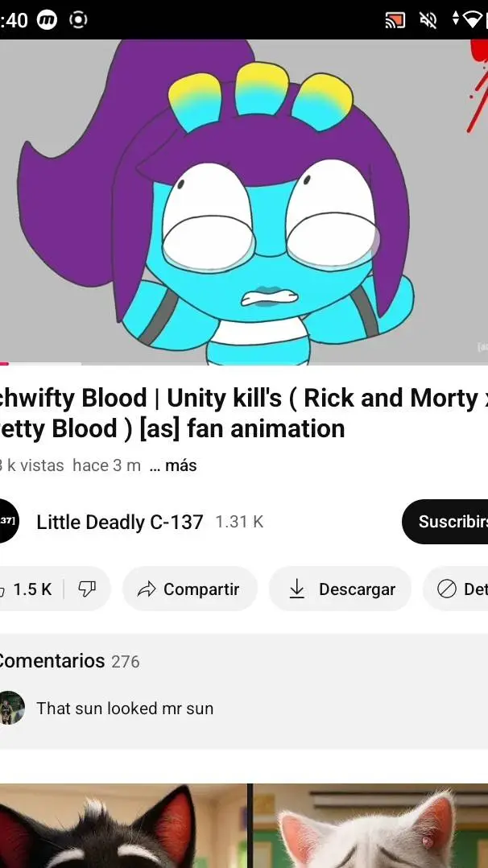Open the Little Deadly channel avatar

8,521
